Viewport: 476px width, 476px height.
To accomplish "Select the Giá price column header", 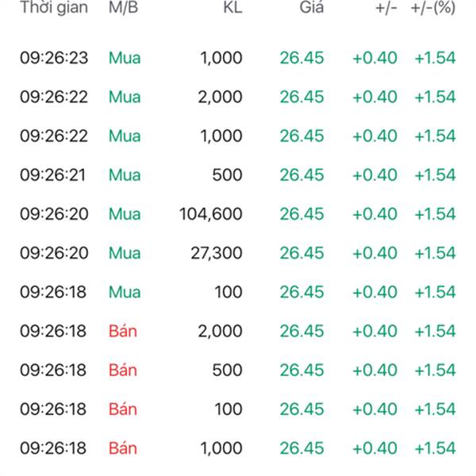I will pos(312,7).
